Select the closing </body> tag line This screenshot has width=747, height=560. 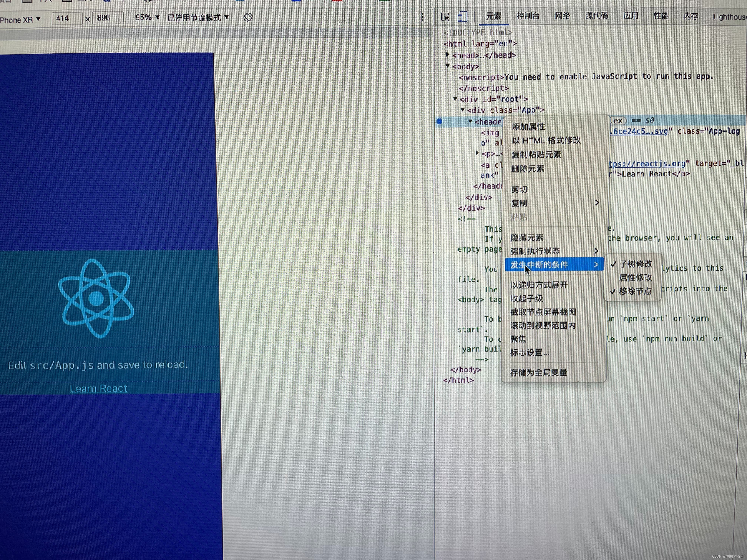pos(466,370)
